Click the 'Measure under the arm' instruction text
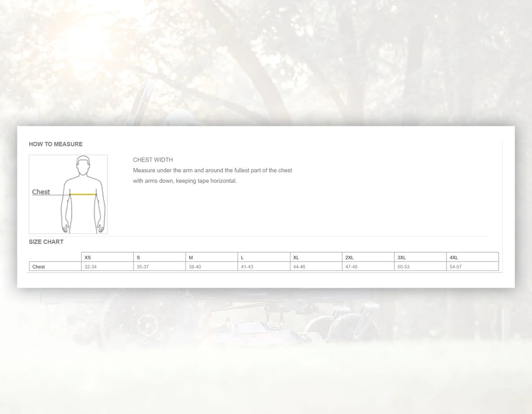Image resolution: width=532 pixels, height=414 pixels. [212, 171]
